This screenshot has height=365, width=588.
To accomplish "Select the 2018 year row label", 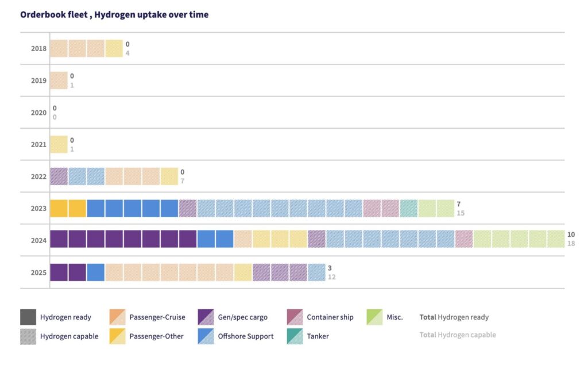I will 38,48.
